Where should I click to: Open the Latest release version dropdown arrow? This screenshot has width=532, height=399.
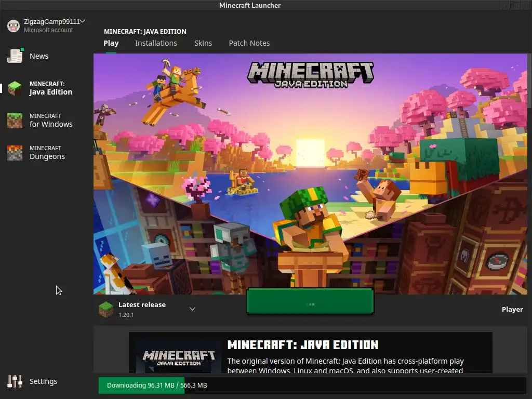click(x=192, y=309)
